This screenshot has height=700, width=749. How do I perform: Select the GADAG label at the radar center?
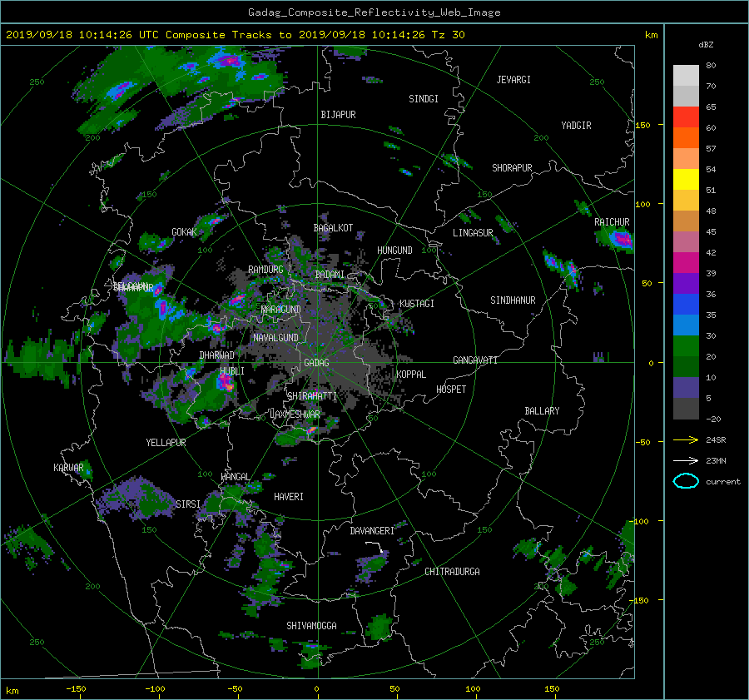point(317,363)
